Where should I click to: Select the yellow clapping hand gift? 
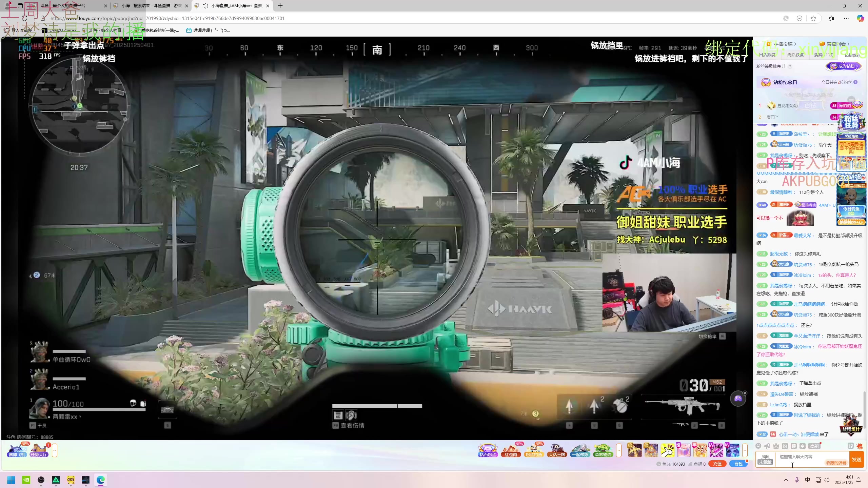(x=667, y=450)
